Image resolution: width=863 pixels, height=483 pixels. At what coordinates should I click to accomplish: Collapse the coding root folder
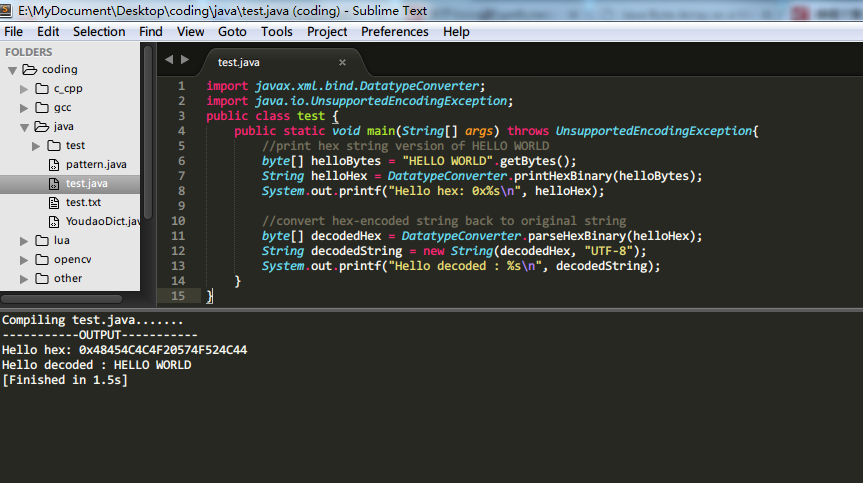[13, 70]
